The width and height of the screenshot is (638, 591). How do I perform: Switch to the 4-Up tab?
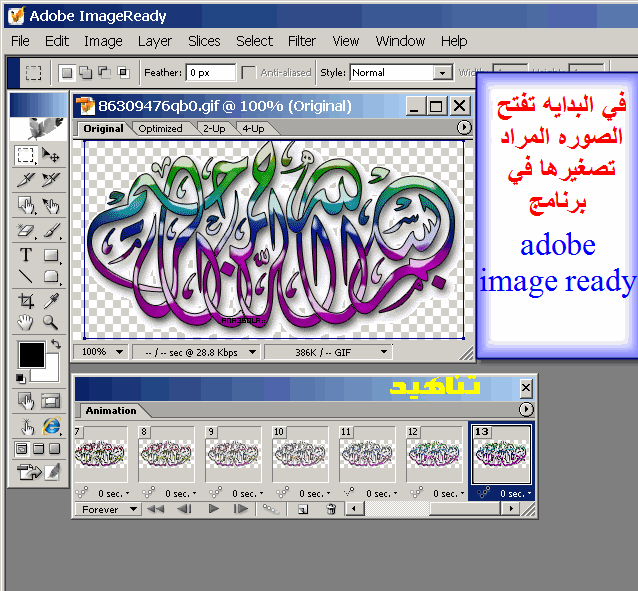(x=253, y=129)
